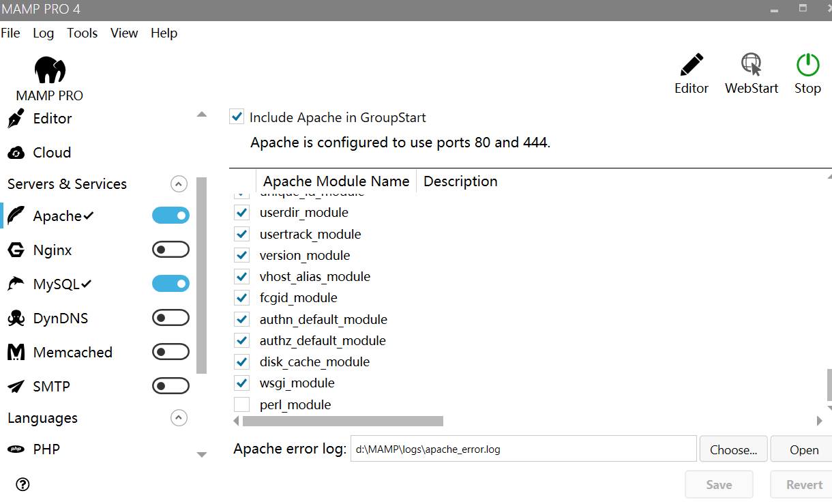Screen dimensions: 832x504
Task: Expand the Languages section
Action: click(179, 418)
